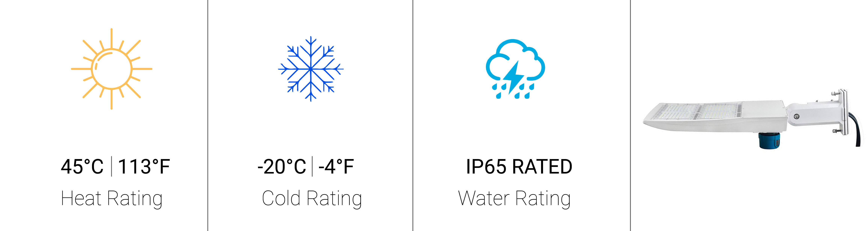
Task: Select the -20°C temperature text
Action: tap(282, 167)
